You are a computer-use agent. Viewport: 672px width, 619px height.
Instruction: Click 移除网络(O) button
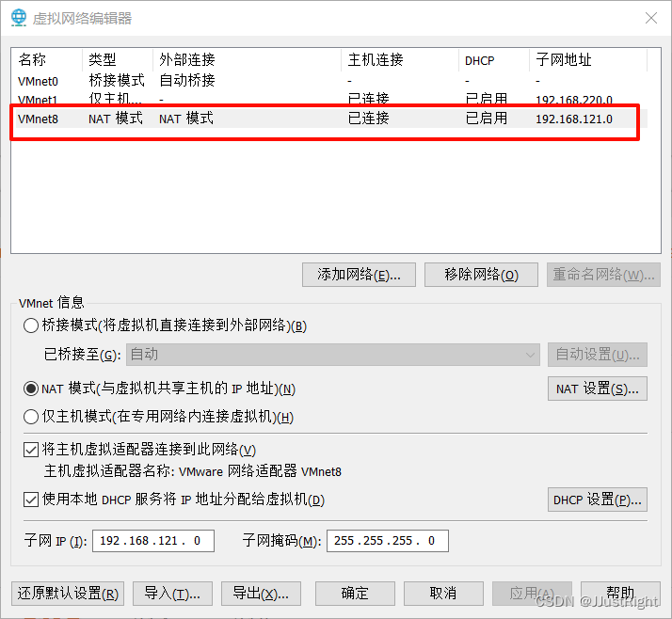[481, 275]
